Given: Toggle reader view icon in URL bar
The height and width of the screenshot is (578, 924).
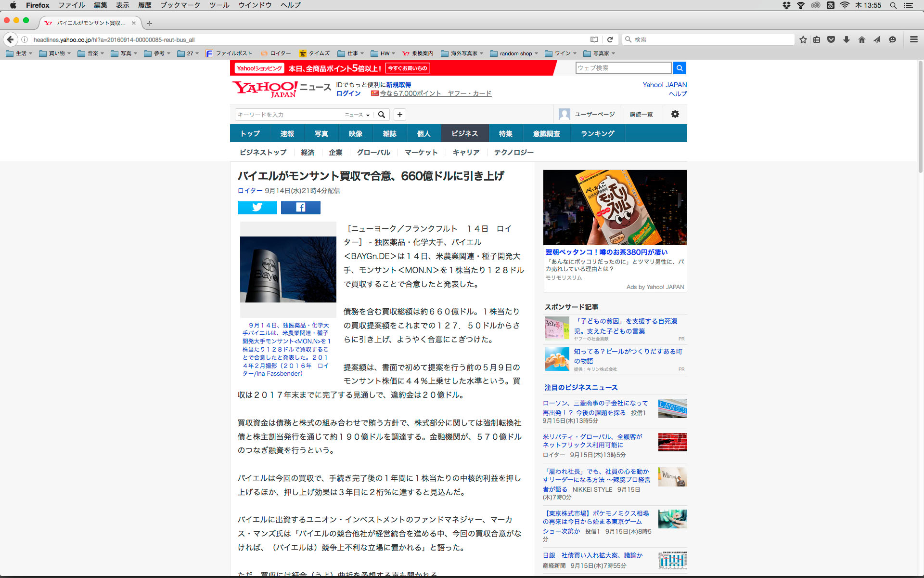Looking at the screenshot, I should click(x=594, y=39).
